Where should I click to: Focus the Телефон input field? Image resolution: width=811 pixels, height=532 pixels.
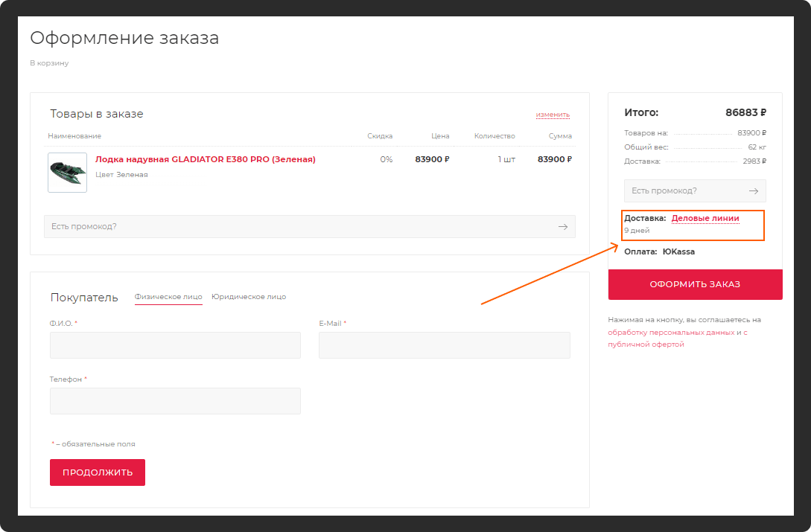175,401
